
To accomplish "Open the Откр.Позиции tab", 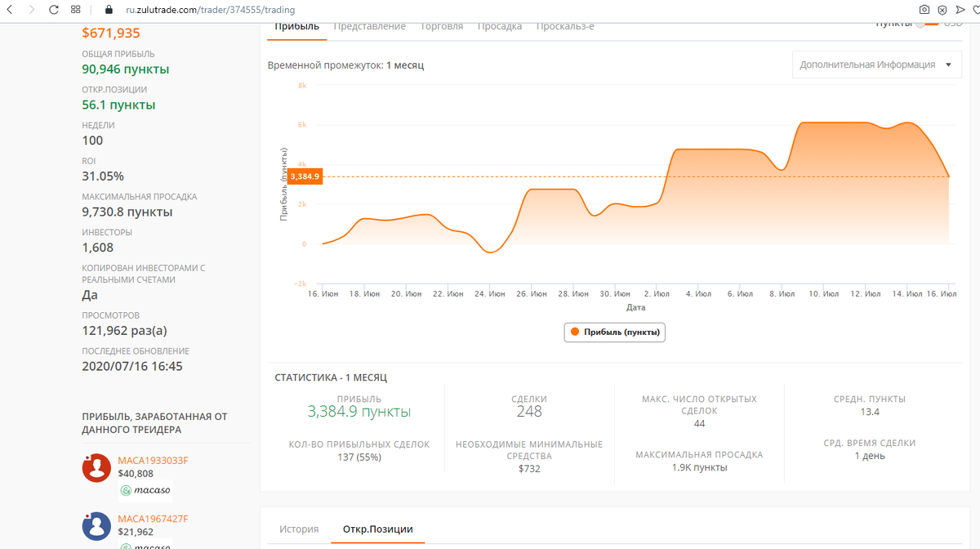I will [377, 529].
